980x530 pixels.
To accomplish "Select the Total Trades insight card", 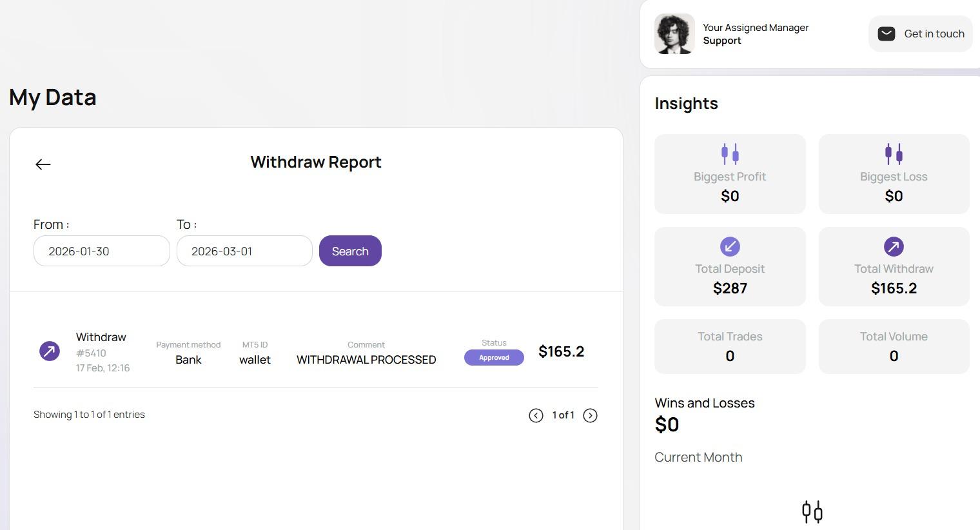I will coord(730,346).
